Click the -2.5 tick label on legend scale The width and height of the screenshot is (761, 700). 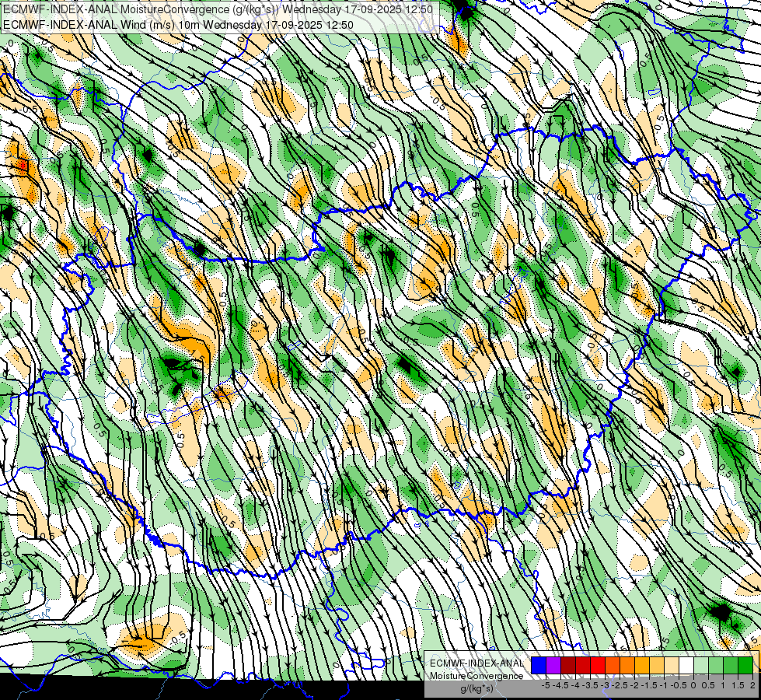pos(620,685)
